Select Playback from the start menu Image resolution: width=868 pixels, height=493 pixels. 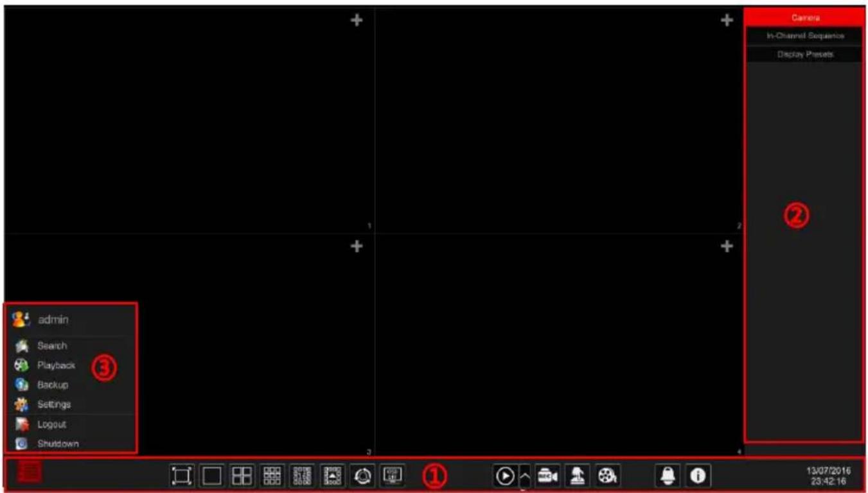pyautogui.click(x=56, y=365)
